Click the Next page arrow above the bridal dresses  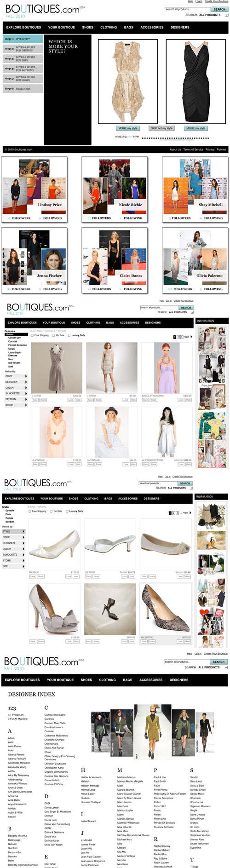[x=190, y=337]
